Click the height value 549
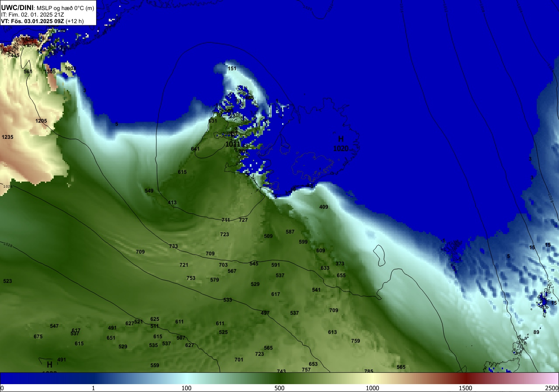The image size is (559, 392). click(x=149, y=191)
